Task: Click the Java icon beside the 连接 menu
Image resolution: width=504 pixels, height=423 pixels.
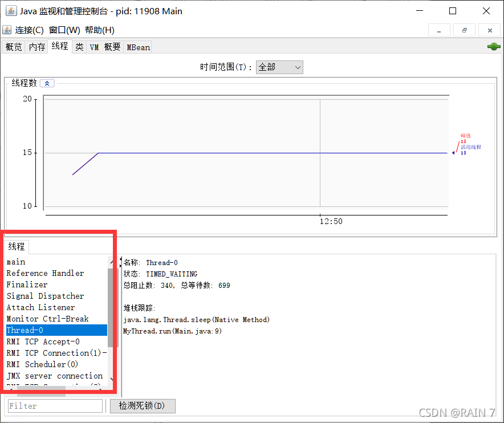Action: click(7, 30)
